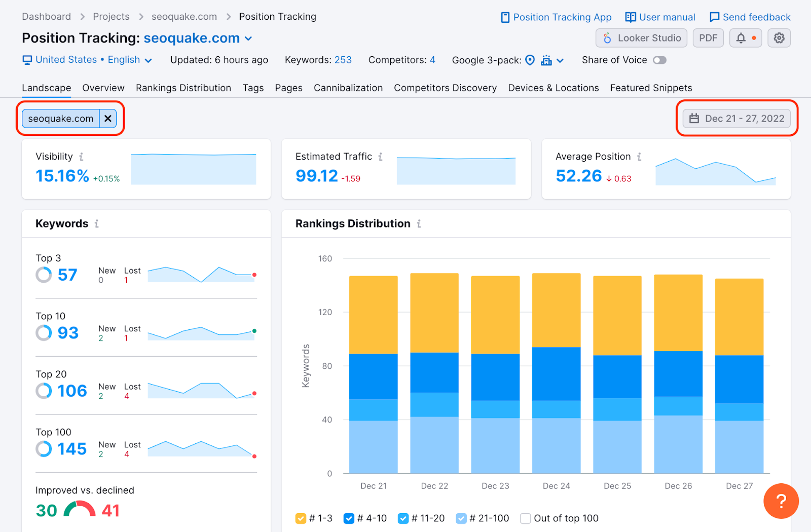The width and height of the screenshot is (811, 532).
Task: Open notification bell alerts
Action: click(x=746, y=38)
